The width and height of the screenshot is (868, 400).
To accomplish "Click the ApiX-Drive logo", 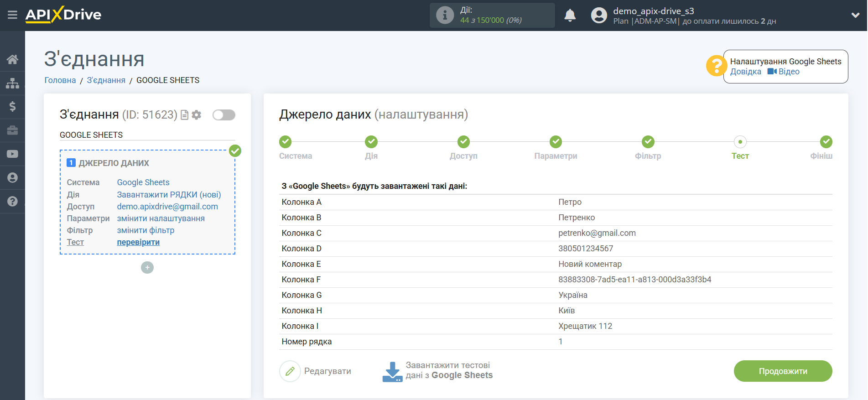I will [x=63, y=15].
